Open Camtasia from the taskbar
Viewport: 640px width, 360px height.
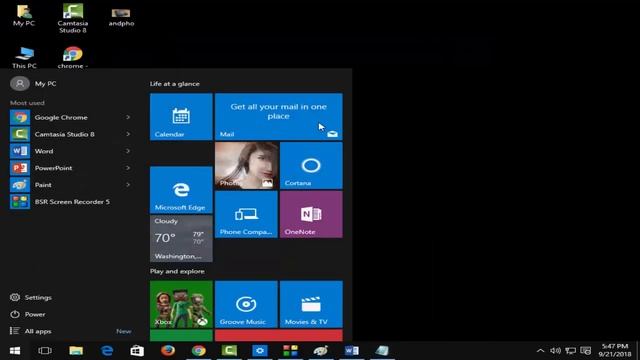point(229,351)
